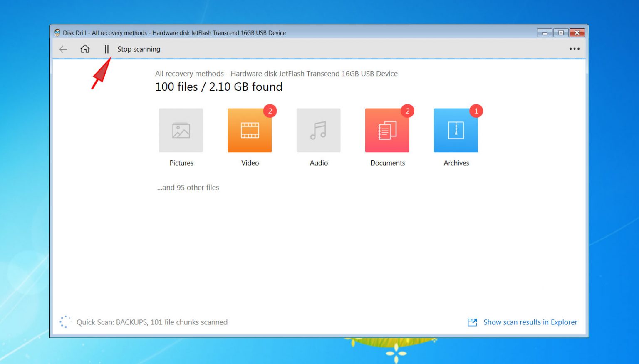Click the scanning spinner in the status bar
639x364 pixels.
click(65, 322)
